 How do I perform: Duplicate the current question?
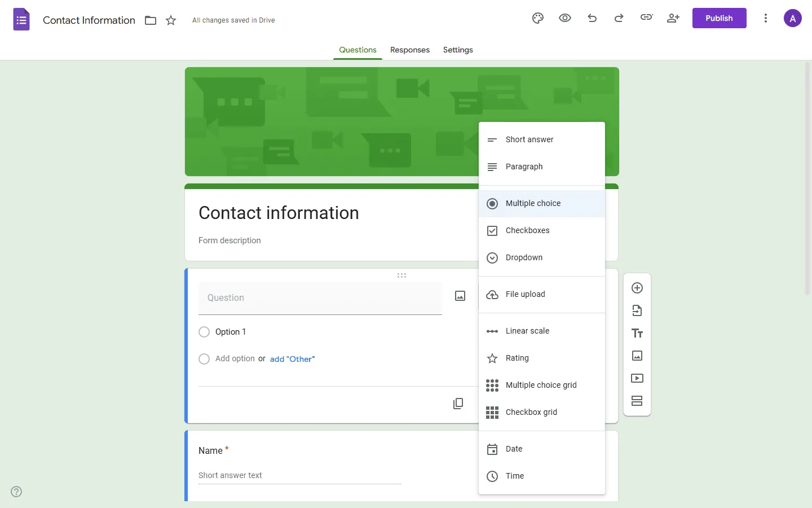[x=458, y=404]
